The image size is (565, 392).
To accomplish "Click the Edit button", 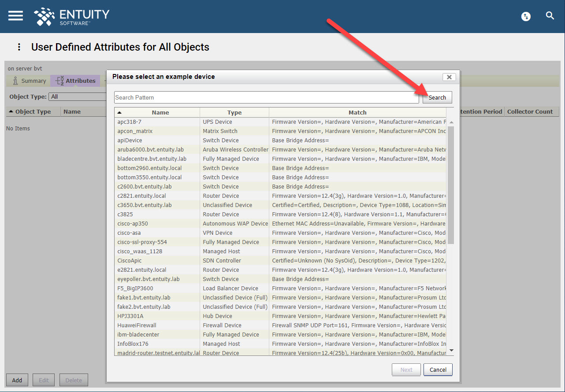I will (44, 380).
